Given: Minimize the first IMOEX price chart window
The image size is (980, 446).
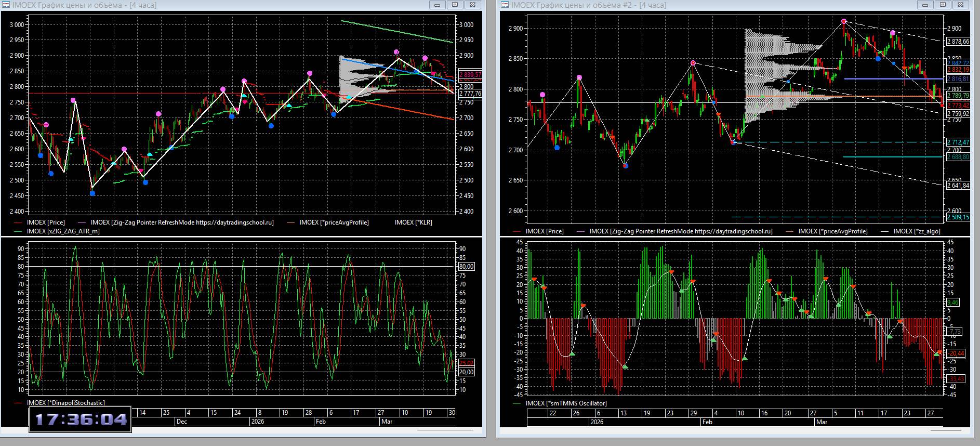Looking at the screenshot, I should point(437,5).
